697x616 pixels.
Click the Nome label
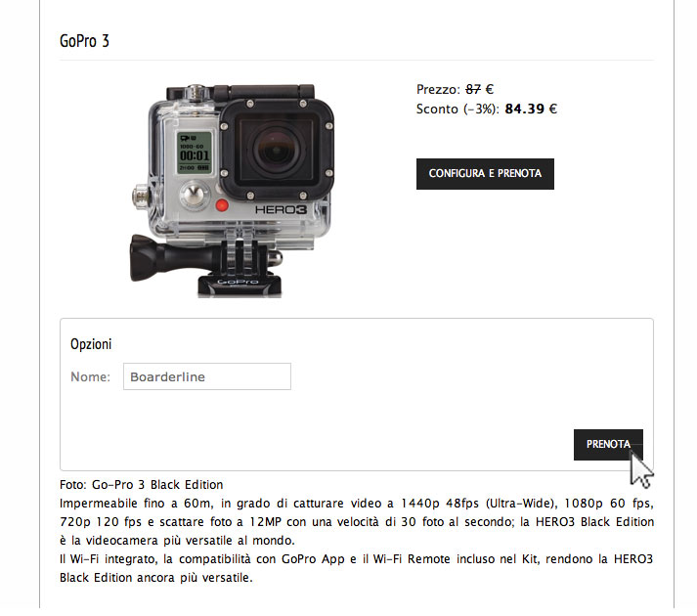tap(90, 376)
